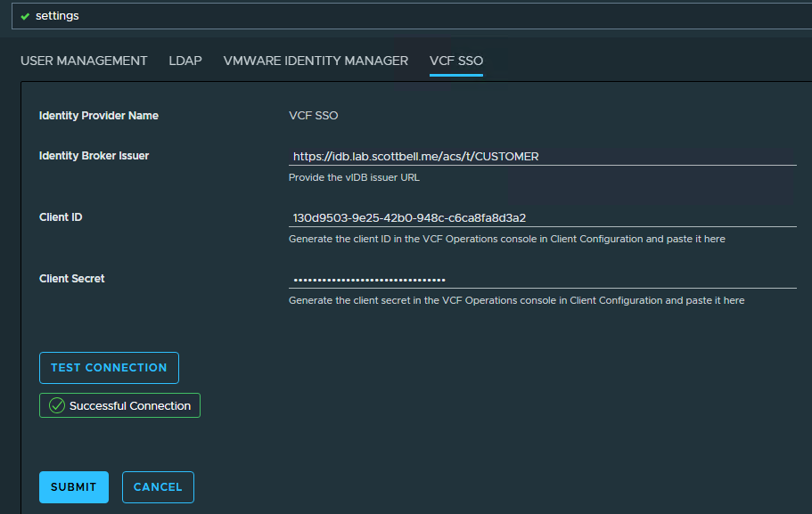Click the Successful Connection checkmark icon
Image resolution: width=812 pixels, height=514 pixels.
click(x=56, y=405)
